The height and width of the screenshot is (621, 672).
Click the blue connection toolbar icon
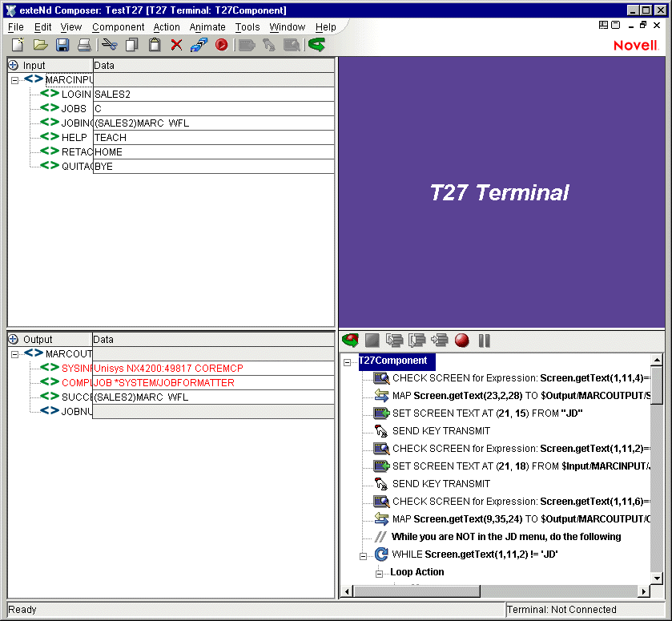(x=199, y=45)
